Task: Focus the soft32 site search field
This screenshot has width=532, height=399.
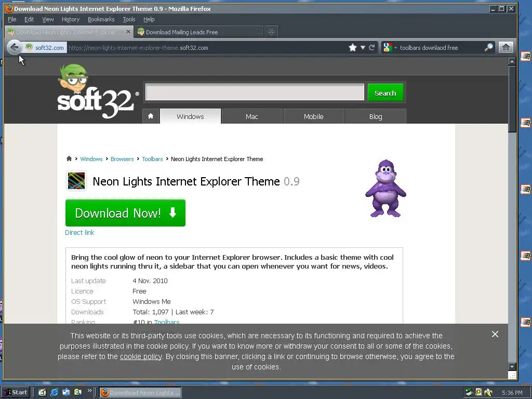Action: coord(255,92)
